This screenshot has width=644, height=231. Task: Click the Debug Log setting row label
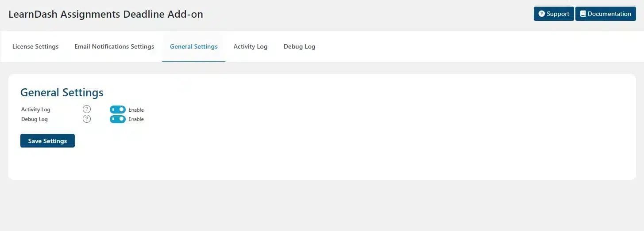click(x=35, y=119)
